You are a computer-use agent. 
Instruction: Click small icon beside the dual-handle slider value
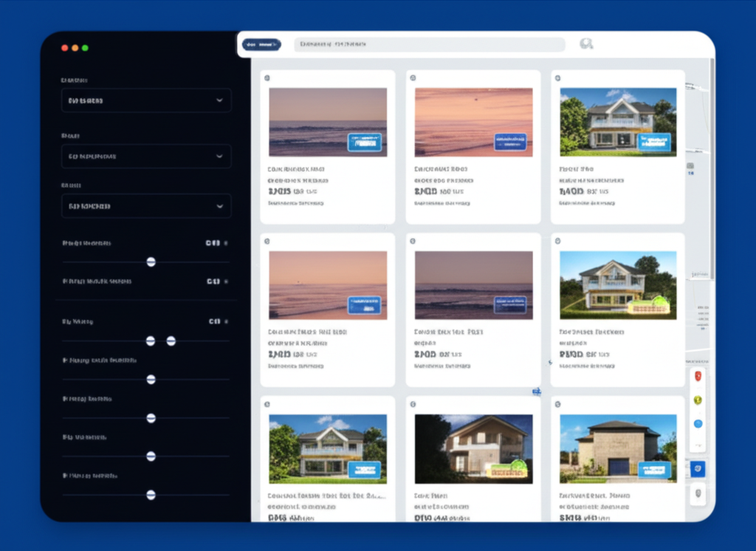coord(226,321)
